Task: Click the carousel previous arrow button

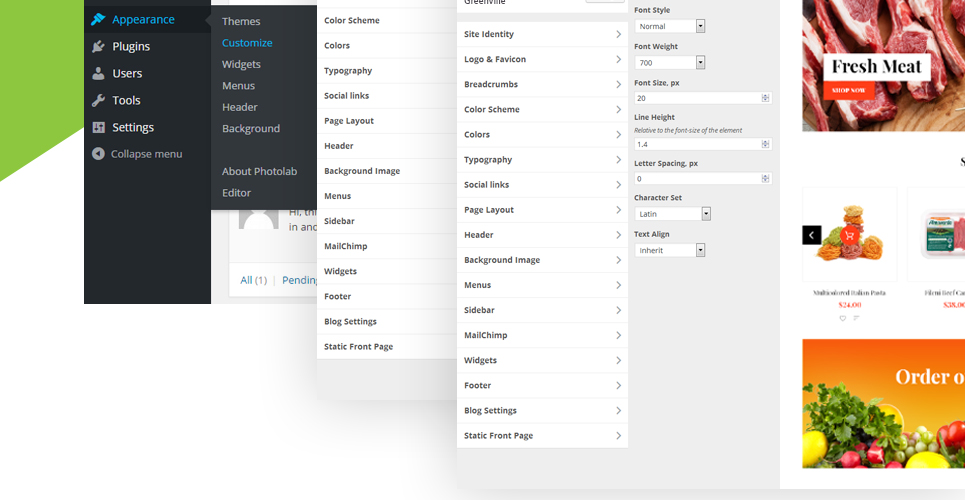Action: (812, 235)
